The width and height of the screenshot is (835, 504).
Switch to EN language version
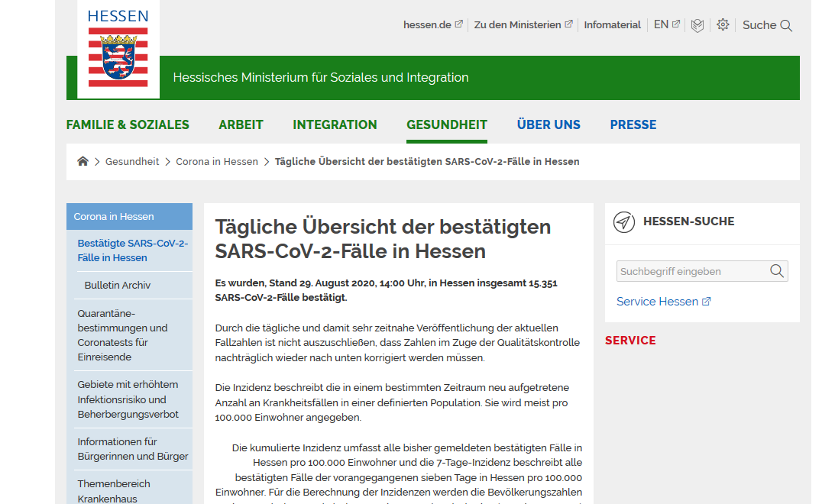667,24
